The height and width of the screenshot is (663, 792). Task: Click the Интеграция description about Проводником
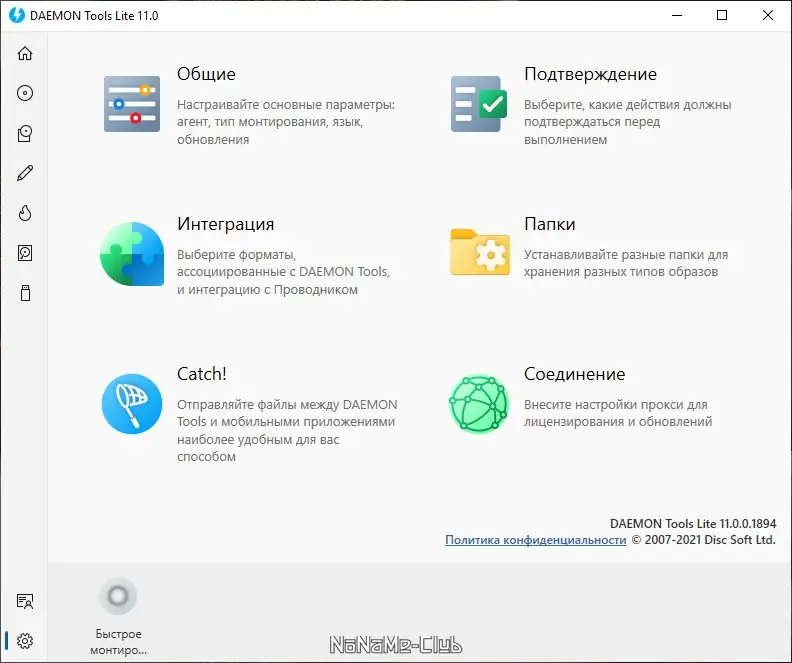[283, 272]
